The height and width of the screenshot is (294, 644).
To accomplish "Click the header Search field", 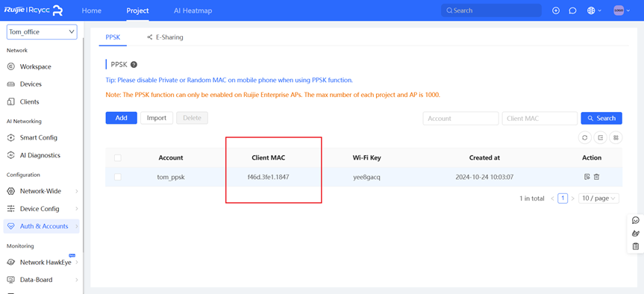I will pyautogui.click(x=491, y=10).
